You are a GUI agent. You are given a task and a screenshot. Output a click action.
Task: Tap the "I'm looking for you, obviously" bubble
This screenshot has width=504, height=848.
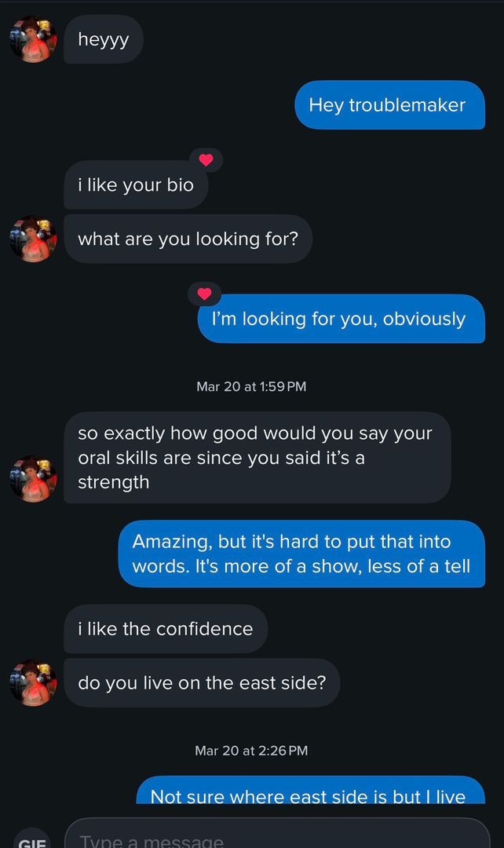point(341,319)
